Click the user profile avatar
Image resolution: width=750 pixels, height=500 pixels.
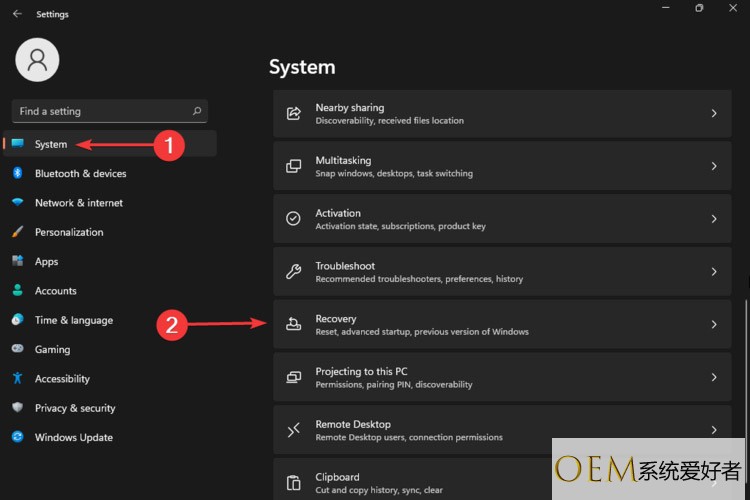click(x=37, y=60)
